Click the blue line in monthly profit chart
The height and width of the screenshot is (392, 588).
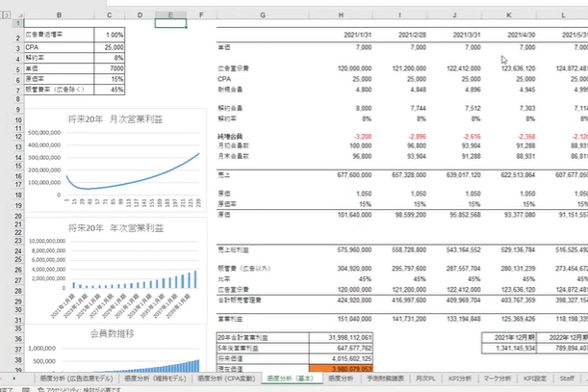coord(133,181)
